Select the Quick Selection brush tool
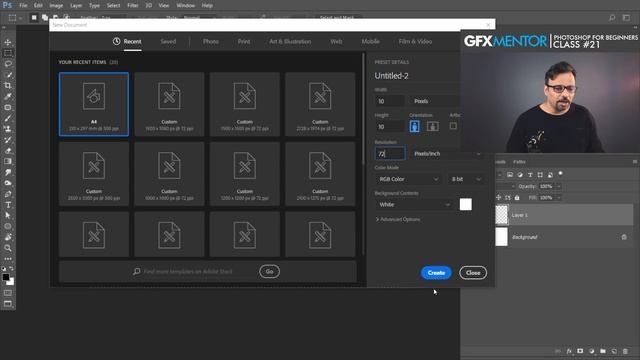640x360 pixels. (x=8, y=75)
